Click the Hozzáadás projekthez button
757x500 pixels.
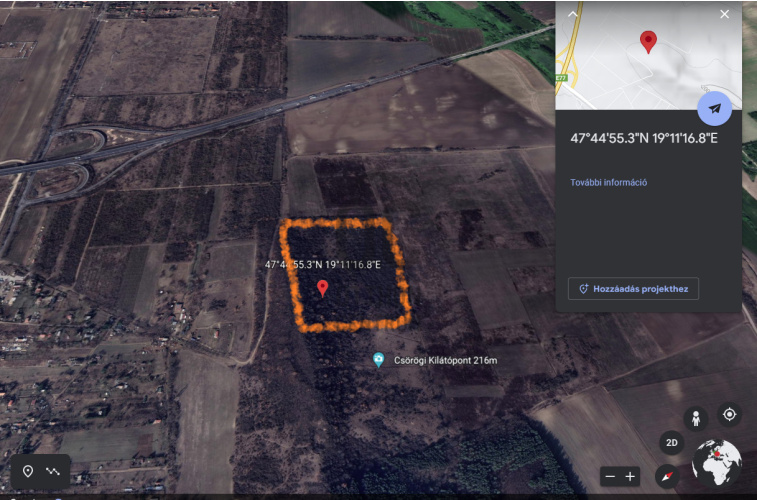[x=633, y=289]
